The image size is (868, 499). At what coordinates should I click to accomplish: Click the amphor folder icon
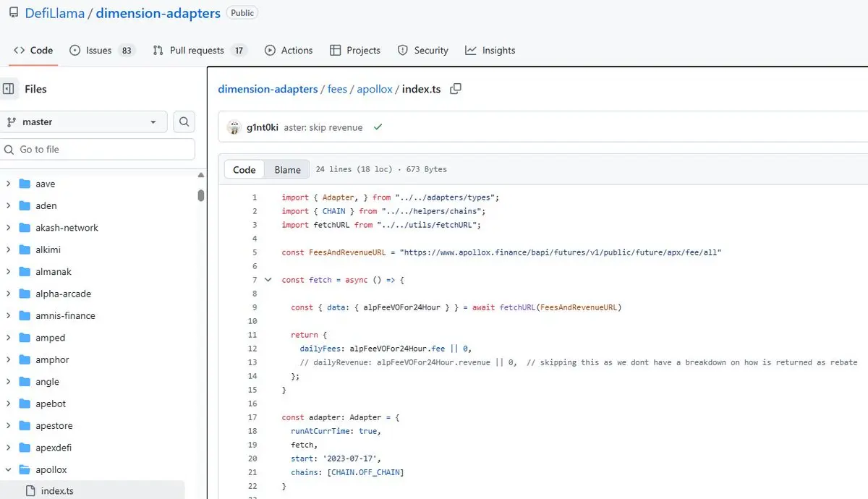pyautogui.click(x=25, y=359)
